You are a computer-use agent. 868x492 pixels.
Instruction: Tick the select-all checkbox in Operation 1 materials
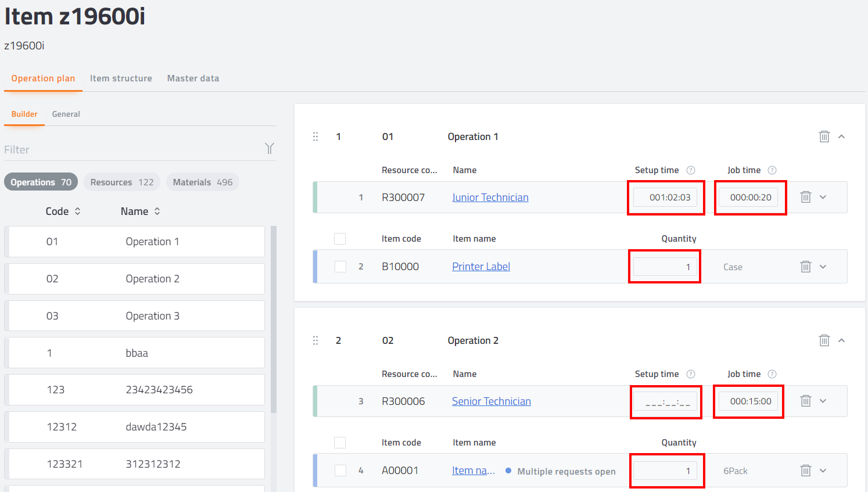pyautogui.click(x=340, y=239)
